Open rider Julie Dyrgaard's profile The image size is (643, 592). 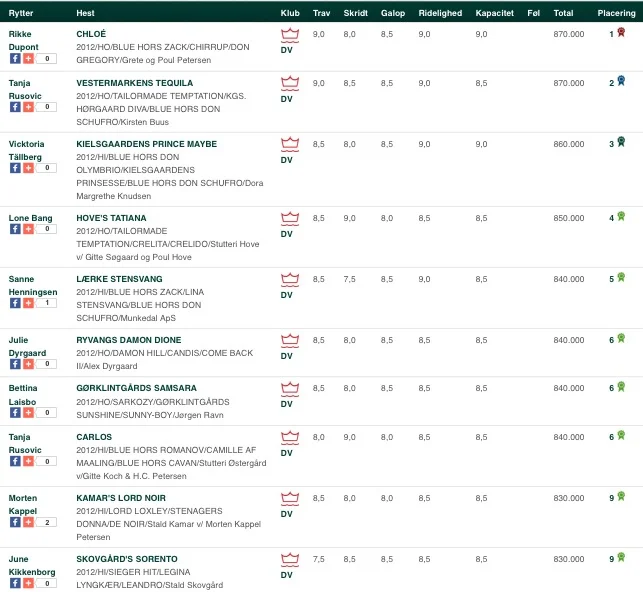point(27,346)
